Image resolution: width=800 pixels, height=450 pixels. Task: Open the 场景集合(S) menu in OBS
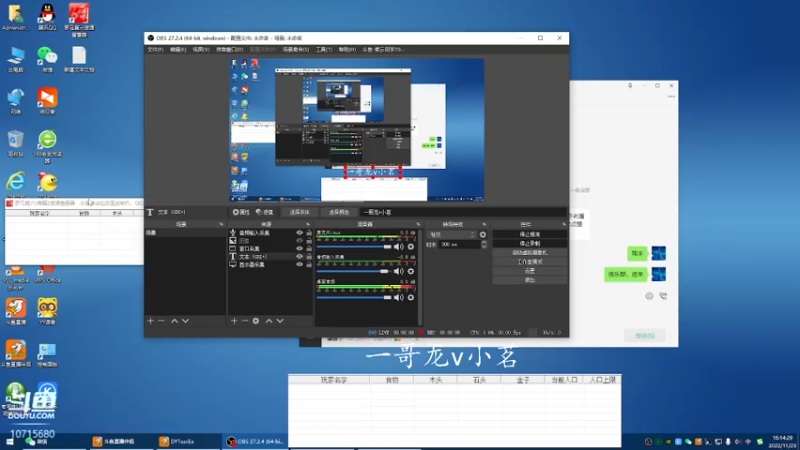296,49
